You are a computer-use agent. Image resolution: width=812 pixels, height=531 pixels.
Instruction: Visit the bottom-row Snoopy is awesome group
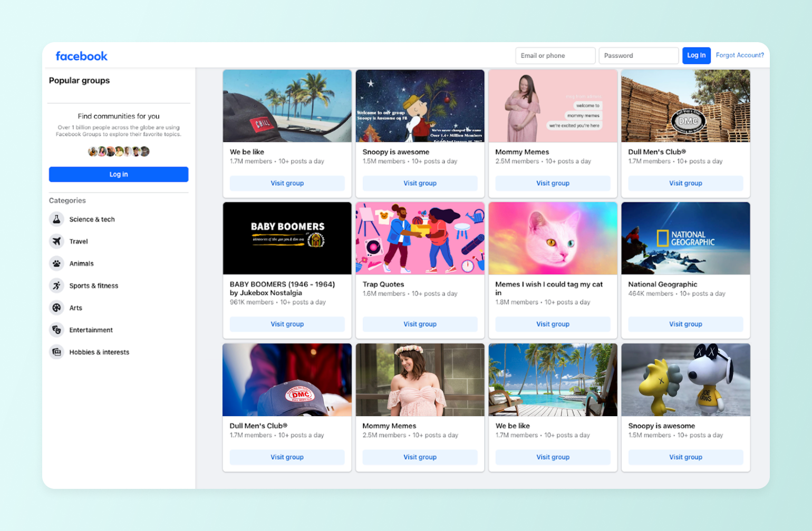(x=686, y=457)
